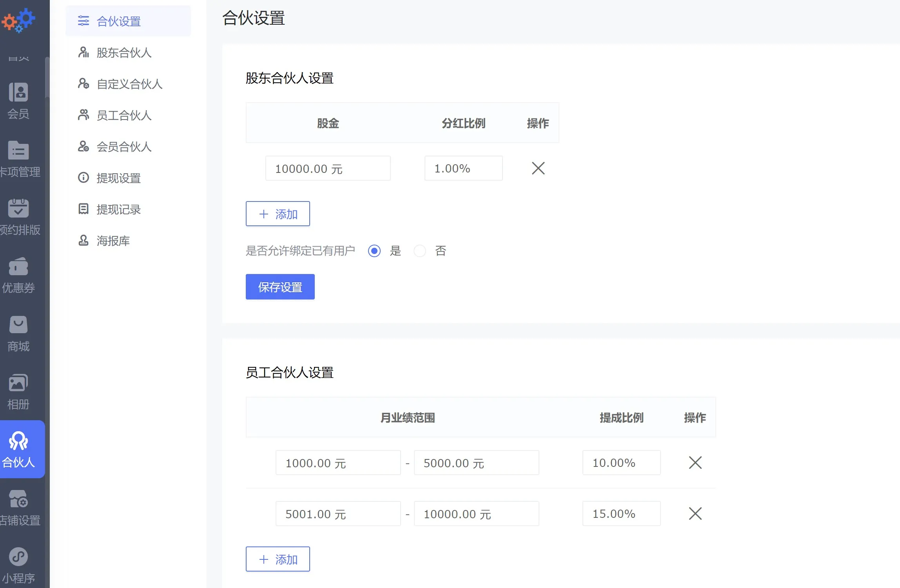Click the 股金 field showing 10000.00 元
Screen dimensions: 900x588
coord(328,168)
